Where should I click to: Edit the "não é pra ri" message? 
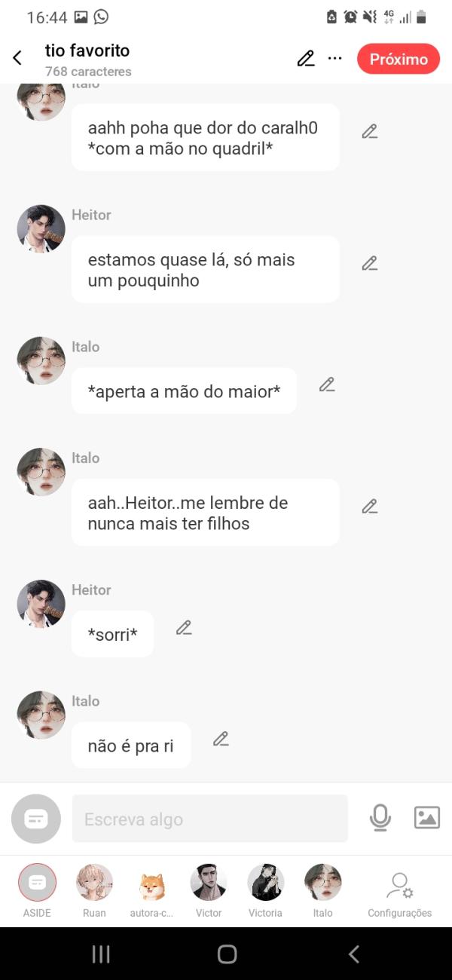pyautogui.click(x=221, y=740)
